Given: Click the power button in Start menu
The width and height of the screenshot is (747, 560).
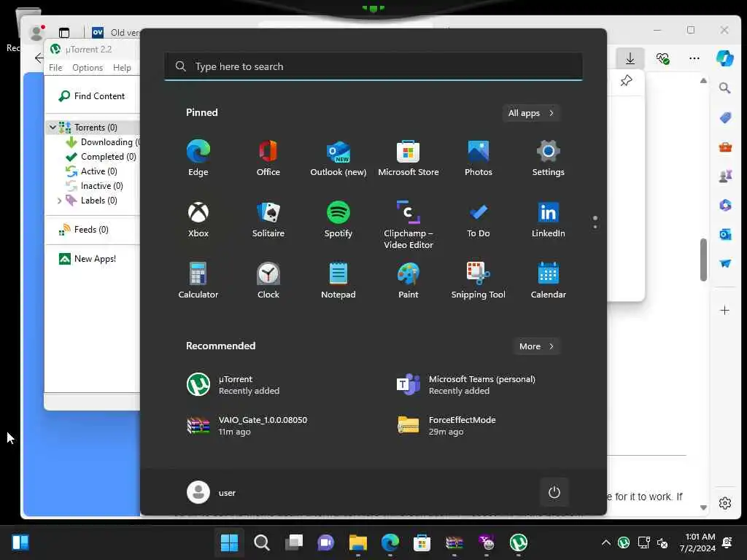Looking at the screenshot, I should tap(554, 492).
